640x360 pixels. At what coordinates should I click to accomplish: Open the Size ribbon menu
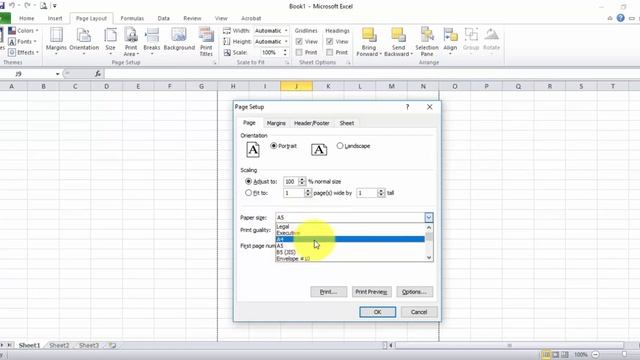click(x=110, y=41)
